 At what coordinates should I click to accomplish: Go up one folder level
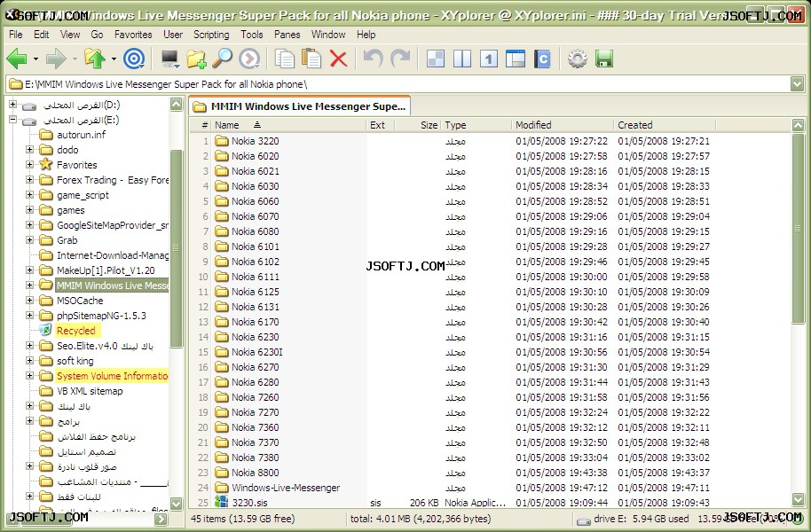95,59
